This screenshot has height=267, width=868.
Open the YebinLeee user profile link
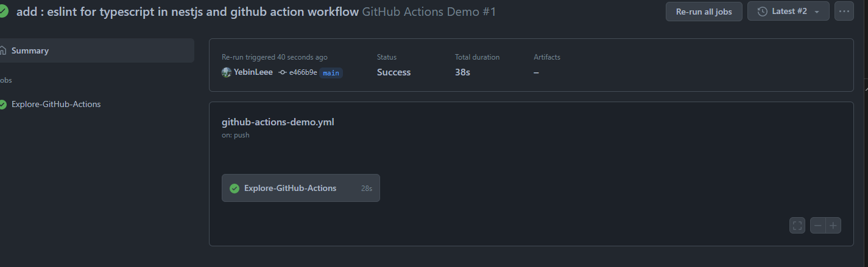click(253, 72)
